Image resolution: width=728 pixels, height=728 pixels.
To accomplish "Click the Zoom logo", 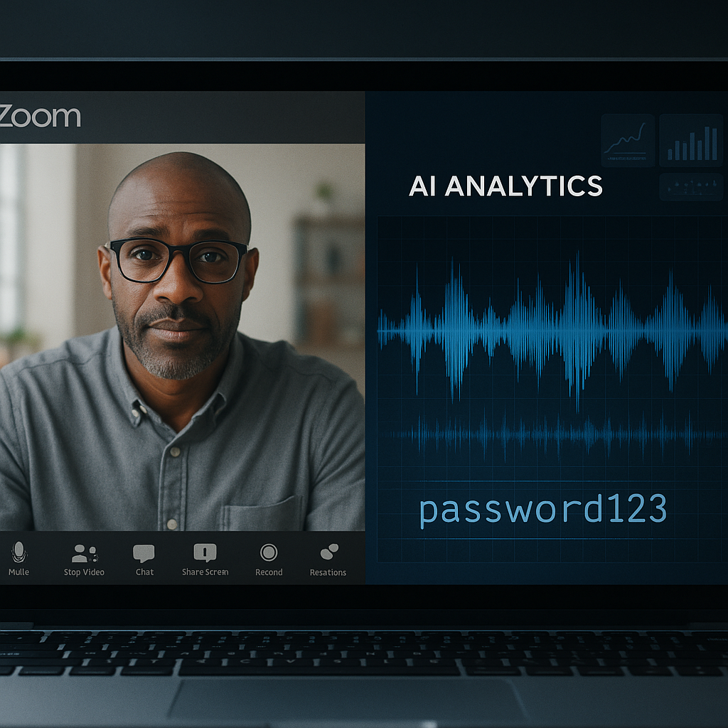I will point(40,116).
